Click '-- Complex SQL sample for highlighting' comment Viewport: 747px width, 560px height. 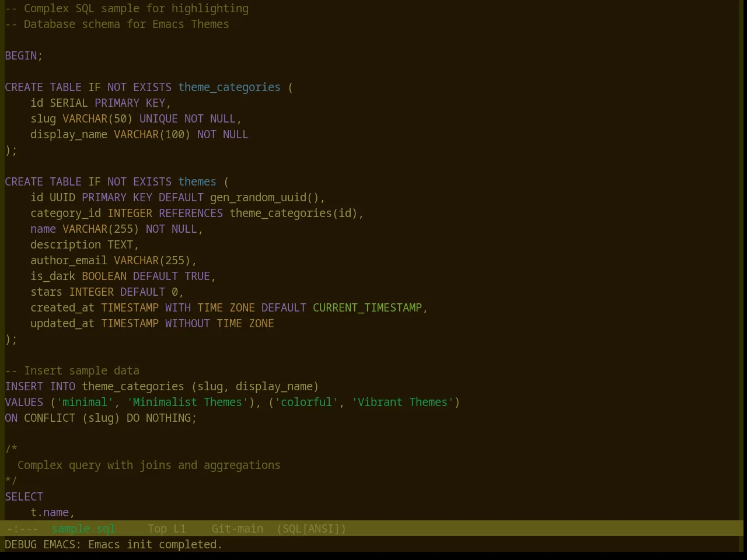pos(127,8)
